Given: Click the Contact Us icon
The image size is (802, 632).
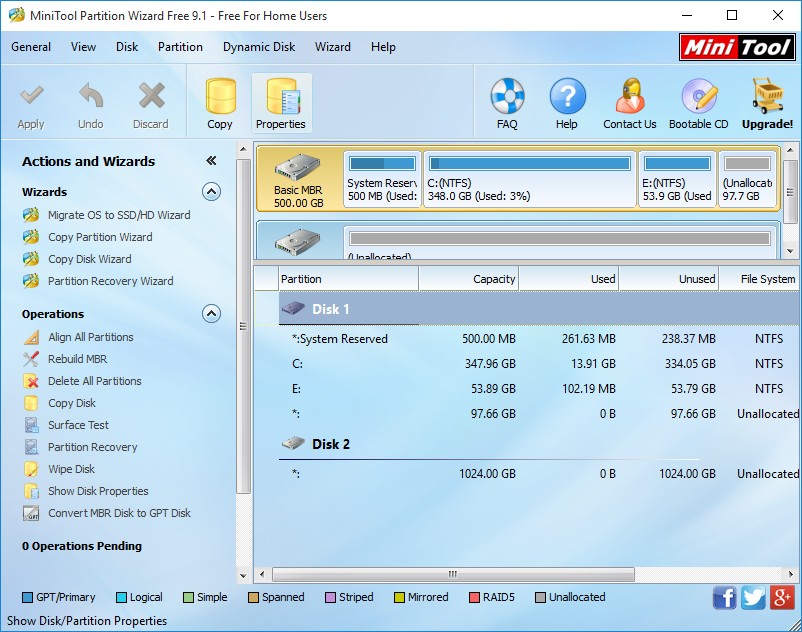Looking at the screenshot, I should click(630, 96).
